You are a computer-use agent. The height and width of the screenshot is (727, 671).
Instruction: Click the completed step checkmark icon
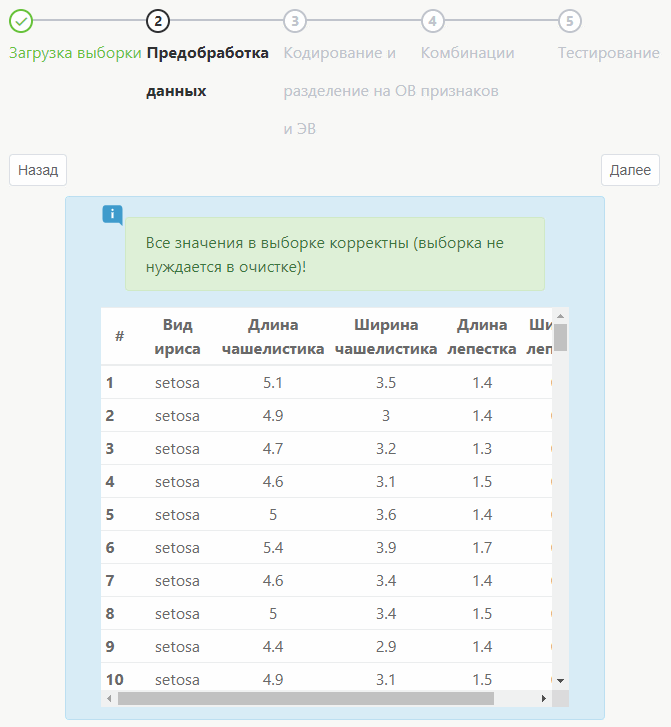(x=21, y=21)
